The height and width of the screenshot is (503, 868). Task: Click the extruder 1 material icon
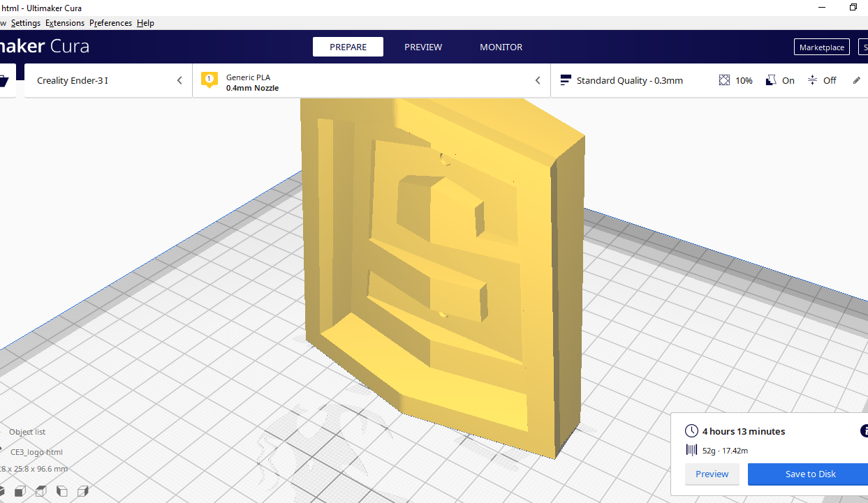point(209,80)
